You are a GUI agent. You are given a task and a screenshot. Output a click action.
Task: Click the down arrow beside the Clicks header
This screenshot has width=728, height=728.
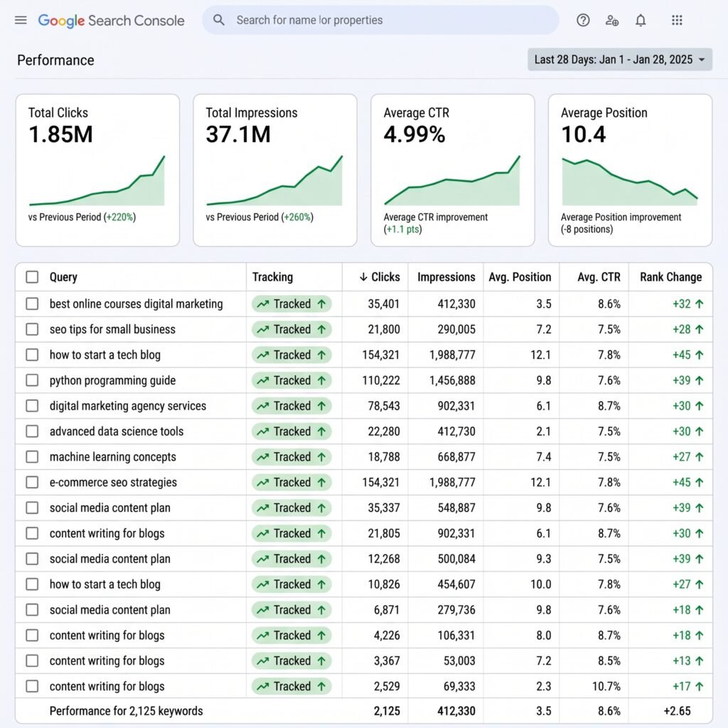pos(363,277)
